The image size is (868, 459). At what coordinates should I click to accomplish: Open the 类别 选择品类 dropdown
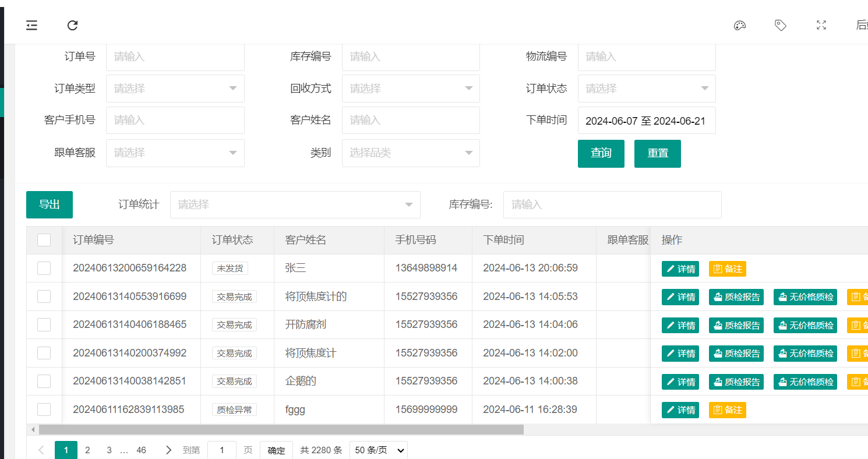pyautogui.click(x=411, y=153)
